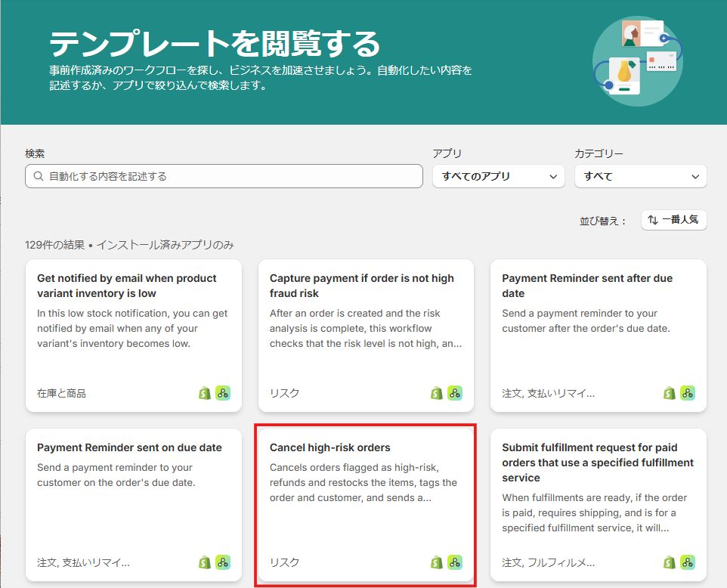
Task: Open the low inventory email notification template
Action: (134, 336)
